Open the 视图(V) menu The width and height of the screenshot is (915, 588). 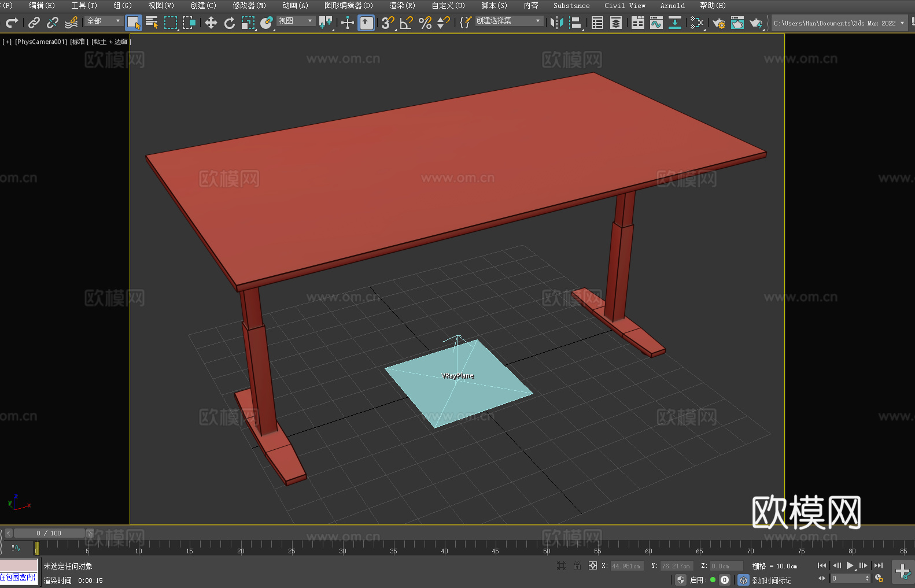coord(161,5)
